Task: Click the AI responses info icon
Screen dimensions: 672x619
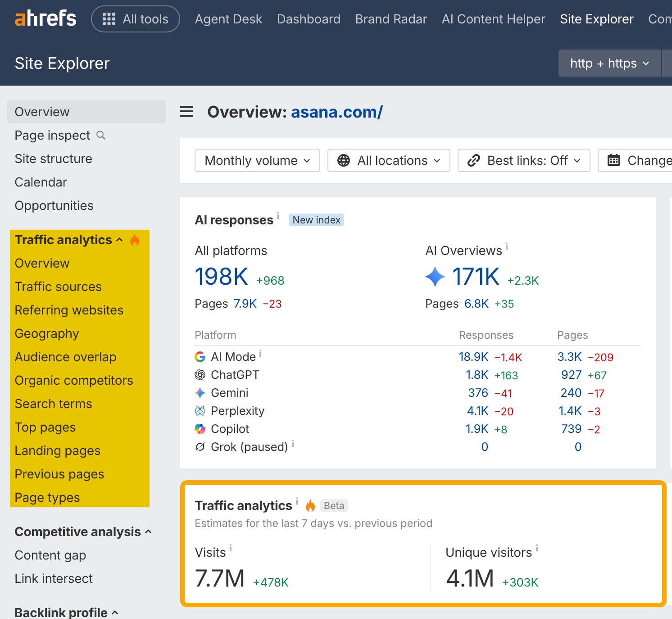Action: [x=278, y=216]
